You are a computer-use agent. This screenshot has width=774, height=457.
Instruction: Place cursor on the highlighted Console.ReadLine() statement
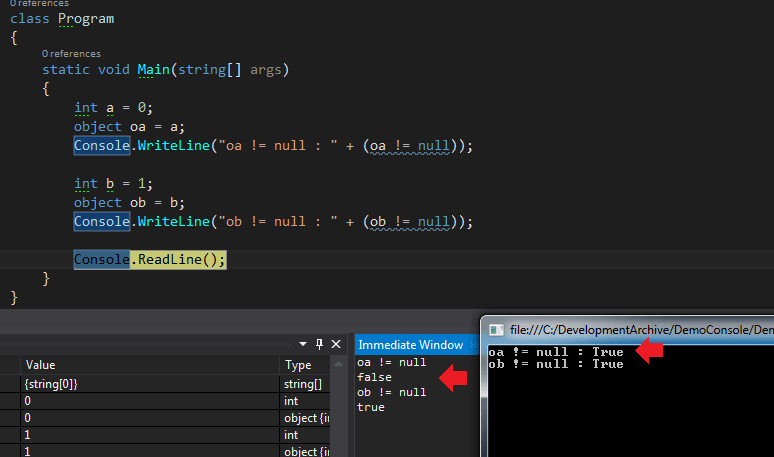point(150,259)
